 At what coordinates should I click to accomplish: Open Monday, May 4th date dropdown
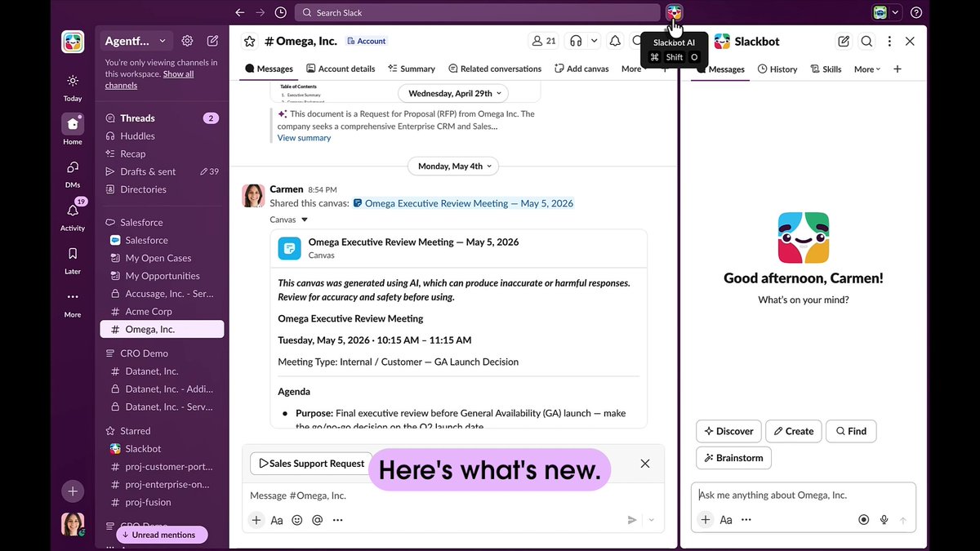[453, 166]
